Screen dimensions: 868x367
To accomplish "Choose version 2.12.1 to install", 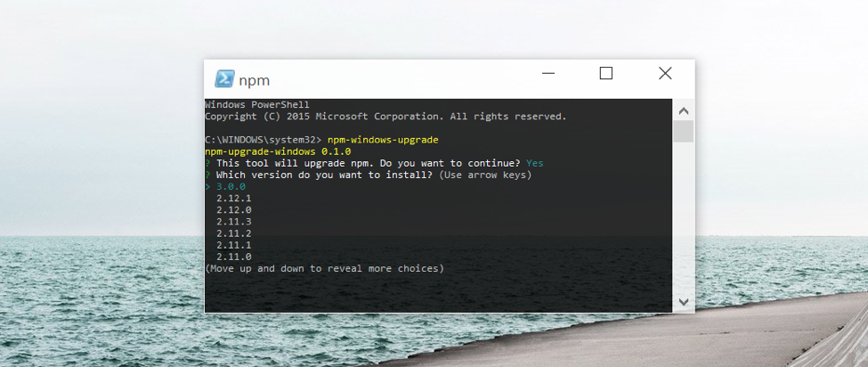I will tap(233, 199).
